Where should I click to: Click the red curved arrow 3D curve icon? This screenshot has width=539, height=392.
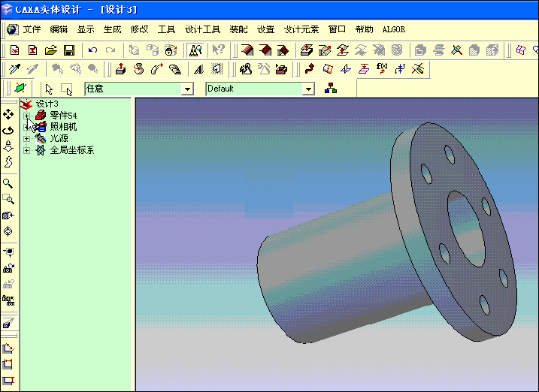[x=310, y=69]
